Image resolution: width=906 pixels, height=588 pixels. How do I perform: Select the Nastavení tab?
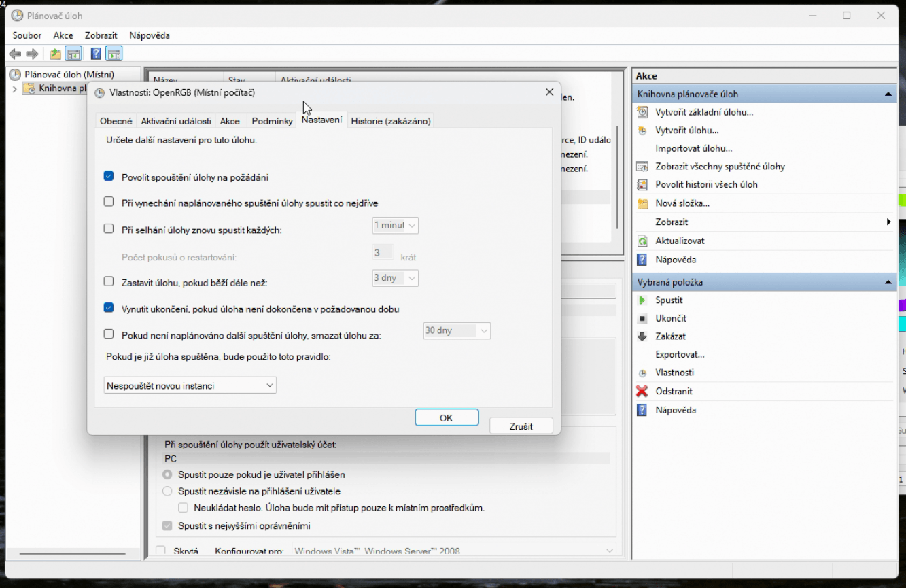[322, 120]
